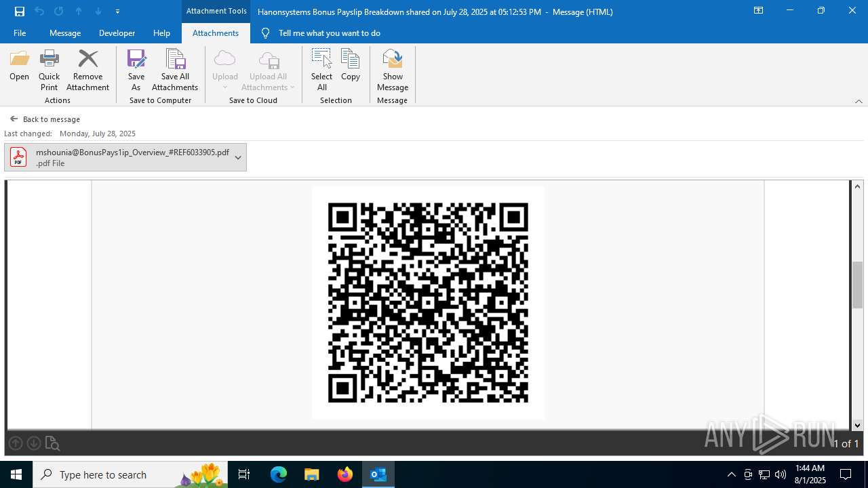Click Select All in Selection group
Viewport: 868px width, 488px height.
(x=321, y=70)
